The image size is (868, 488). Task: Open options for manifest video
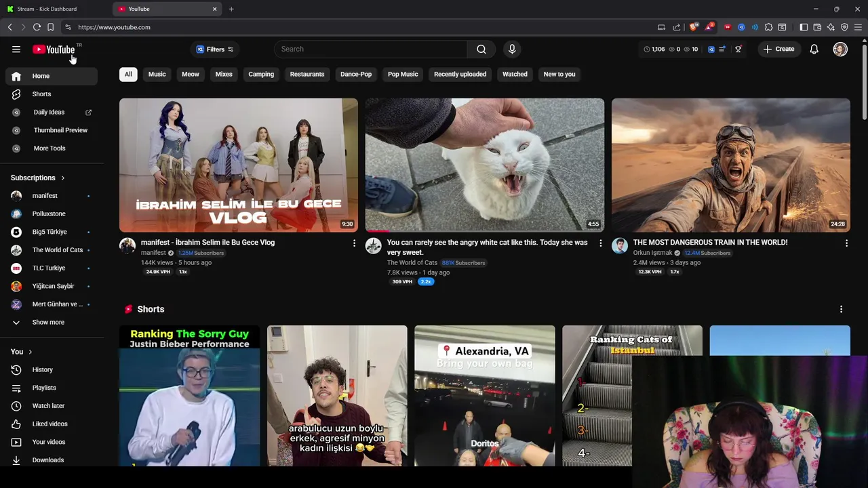354,243
